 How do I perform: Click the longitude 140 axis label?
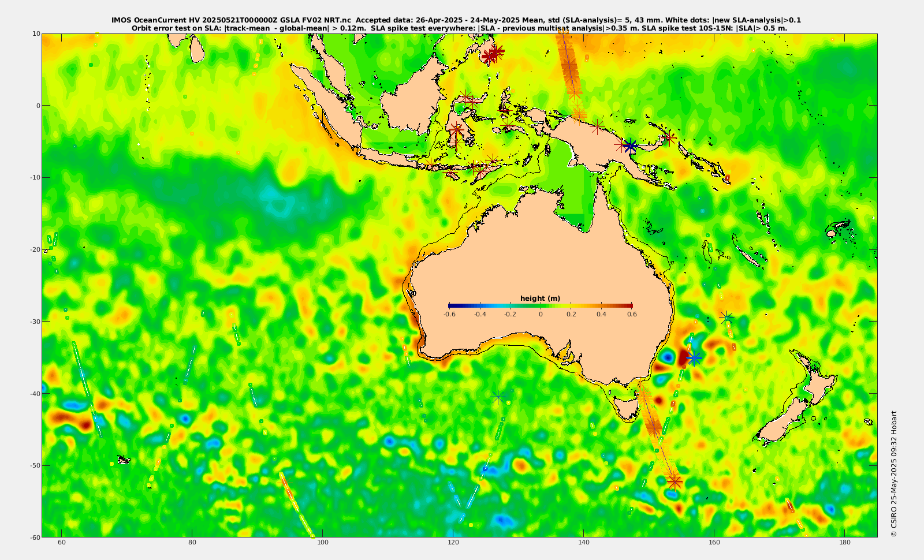[x=584, y=543]
